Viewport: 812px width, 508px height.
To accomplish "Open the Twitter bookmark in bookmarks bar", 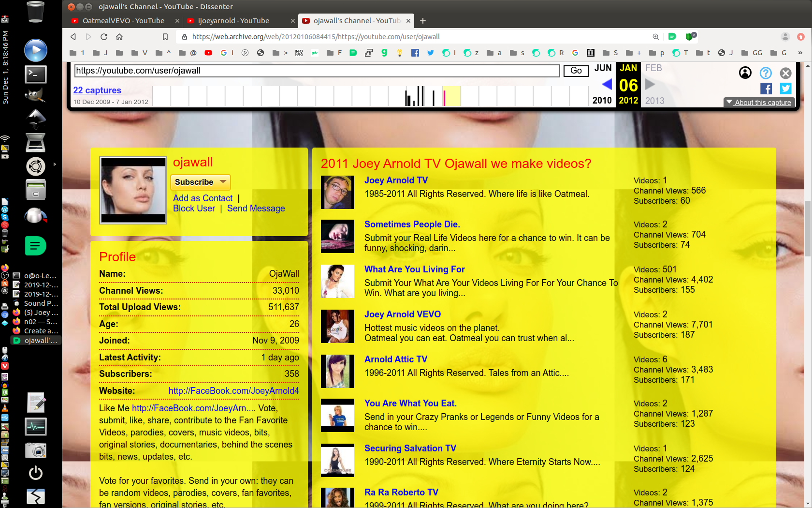I will click(x=431, y=53).
